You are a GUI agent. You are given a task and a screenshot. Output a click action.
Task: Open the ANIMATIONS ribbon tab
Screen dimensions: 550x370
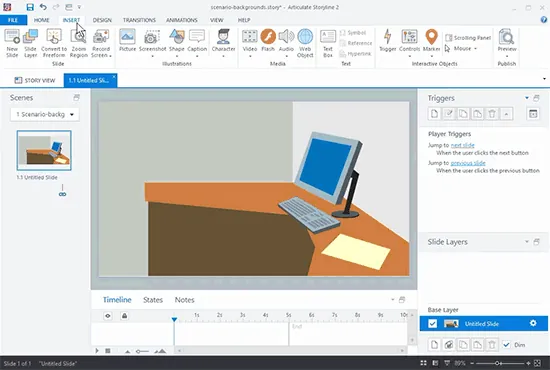pyautogui.click(x=182, y=20)
